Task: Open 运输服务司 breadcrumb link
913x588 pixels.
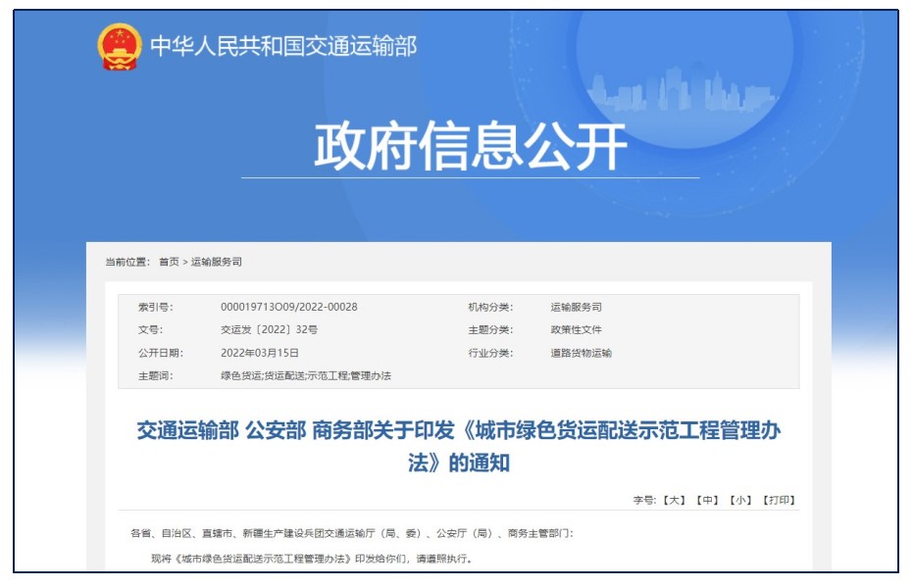Action: click(x=217, y=262)
